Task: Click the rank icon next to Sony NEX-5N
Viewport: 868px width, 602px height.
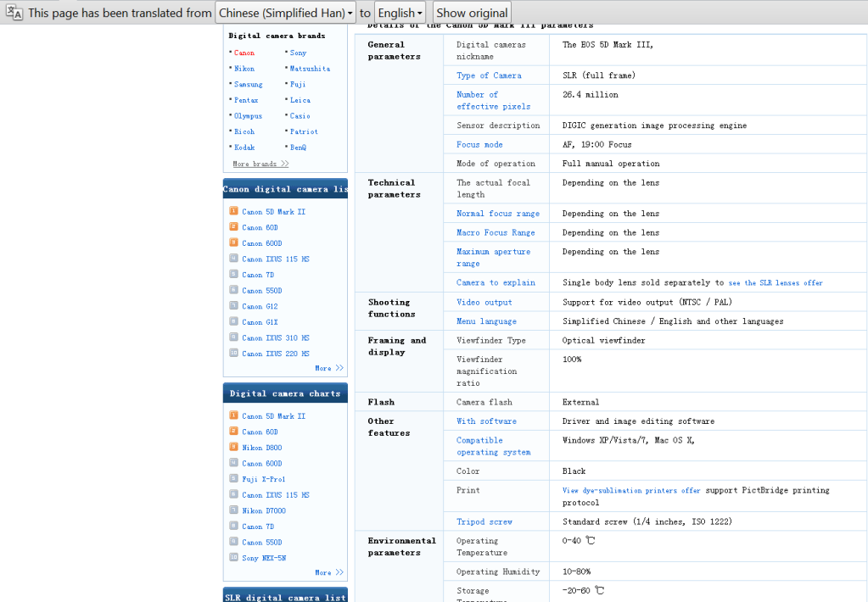Action: [233, 557]
